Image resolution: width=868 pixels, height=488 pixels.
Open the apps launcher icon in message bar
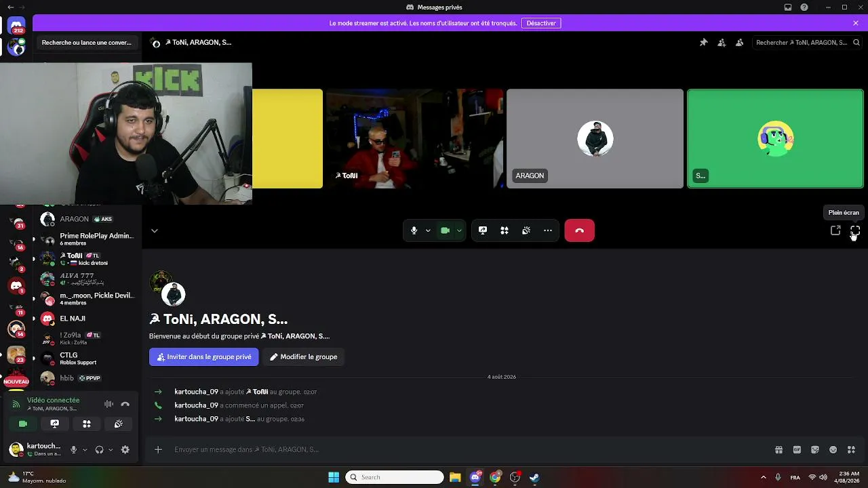pyautogui.click(x=852, y=449)
